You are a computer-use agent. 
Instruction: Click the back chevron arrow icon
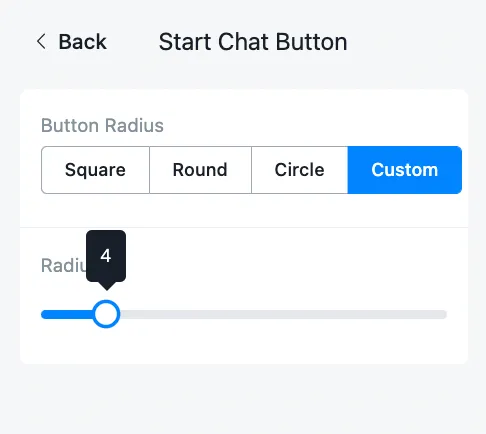(41, 42)
